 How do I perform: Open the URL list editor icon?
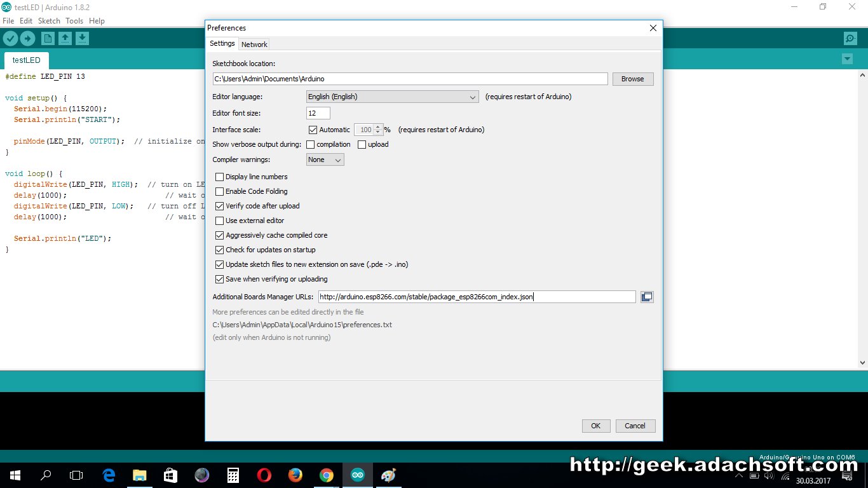[x=647, y=297]
